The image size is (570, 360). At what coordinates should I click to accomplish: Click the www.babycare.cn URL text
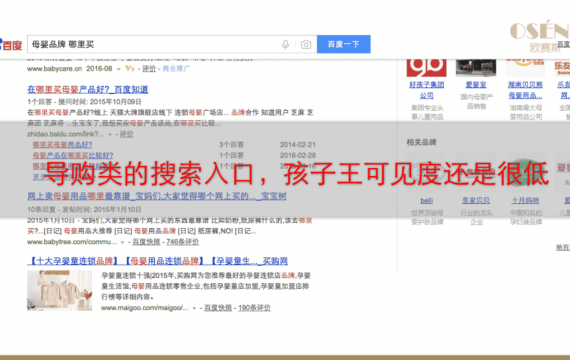[55, 68]
